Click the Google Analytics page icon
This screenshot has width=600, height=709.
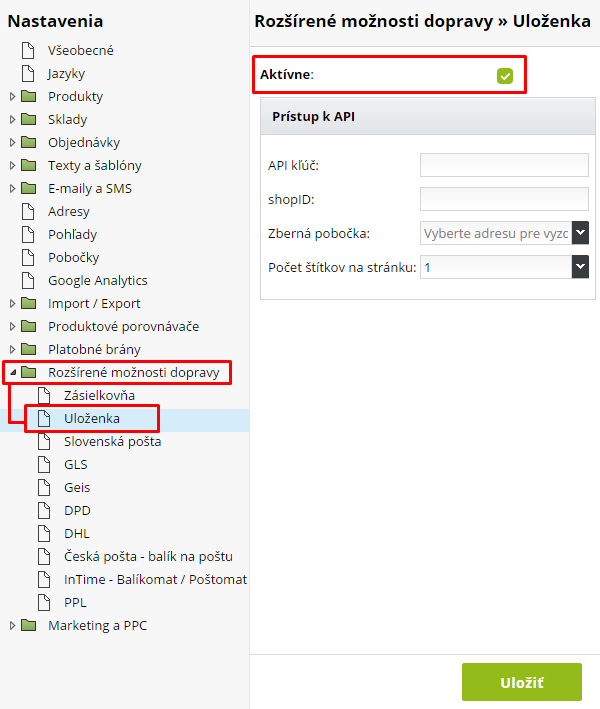tap(28, 280)
